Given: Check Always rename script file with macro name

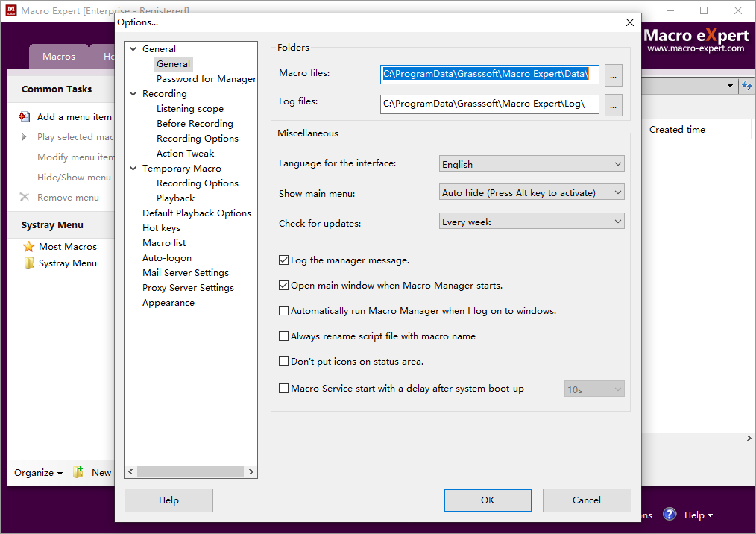Looking at the screenshot, I should pyautogui.click(x=283, y=336).
